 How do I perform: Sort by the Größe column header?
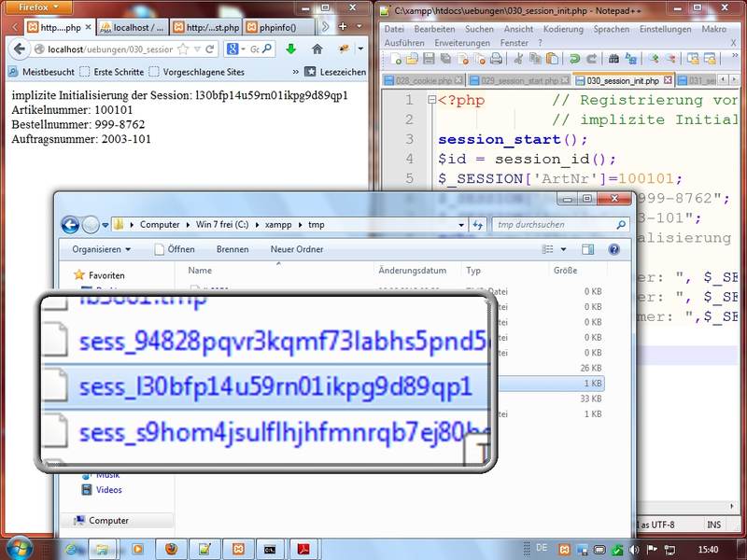(566, 271)
